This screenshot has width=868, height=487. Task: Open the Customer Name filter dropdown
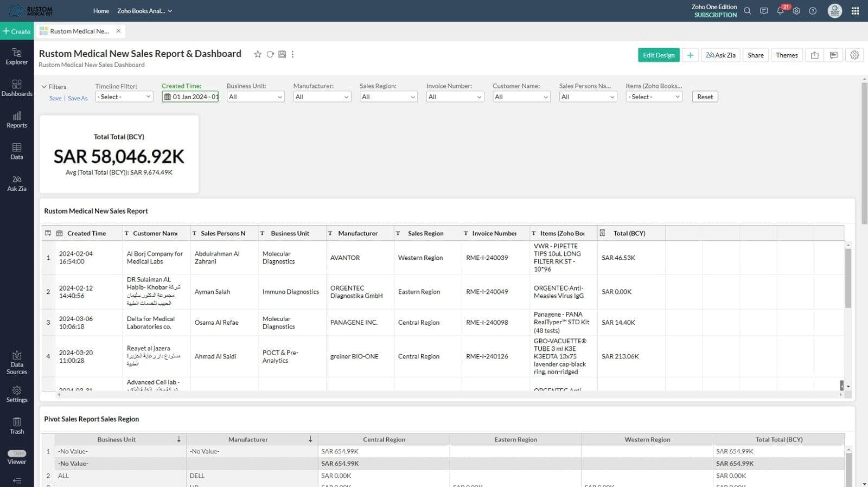click(x=521, y=97)
